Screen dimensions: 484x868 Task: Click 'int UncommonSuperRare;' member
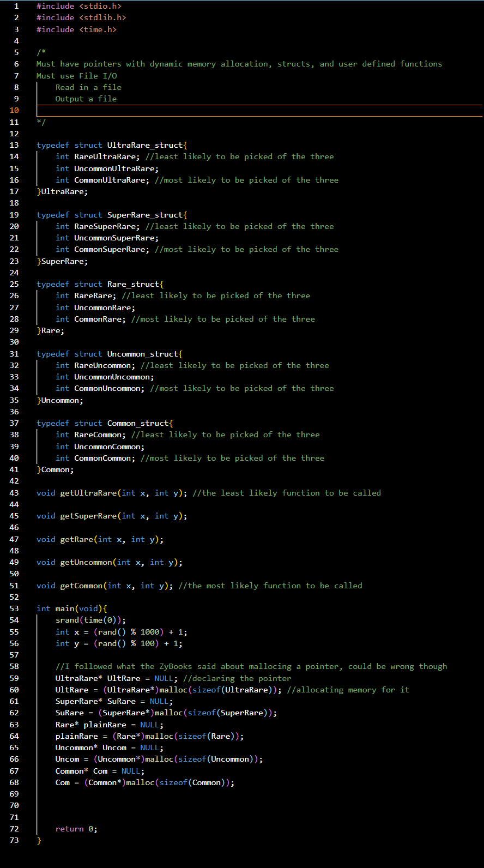click(107, 238)
